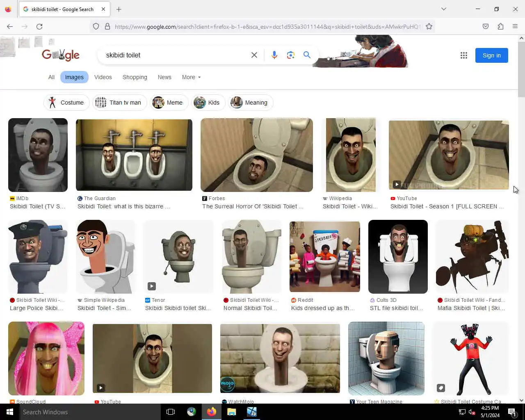Open the Large Police Skibidi thumbnail
Viewport: 525px width, 420px height.
tap(38, 257)
